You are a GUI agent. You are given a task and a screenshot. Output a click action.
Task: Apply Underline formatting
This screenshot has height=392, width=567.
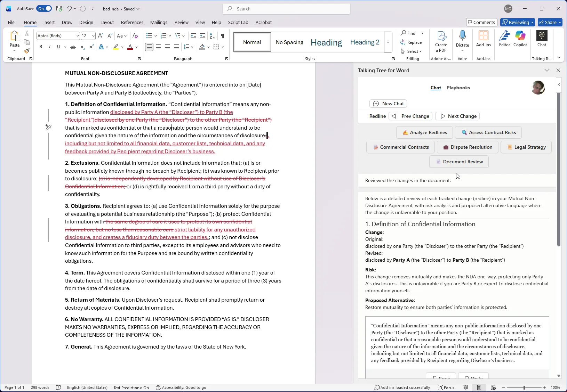[58, 47]
